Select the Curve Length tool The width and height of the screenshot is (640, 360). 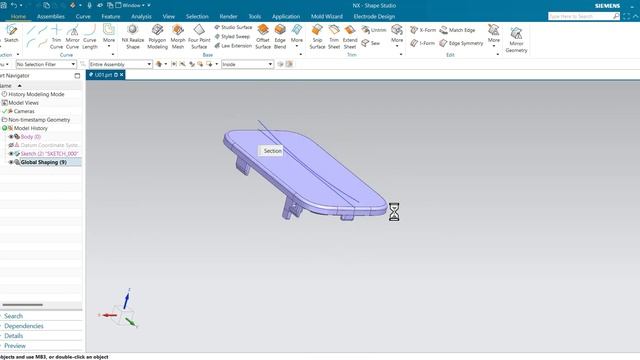[90, 37]
